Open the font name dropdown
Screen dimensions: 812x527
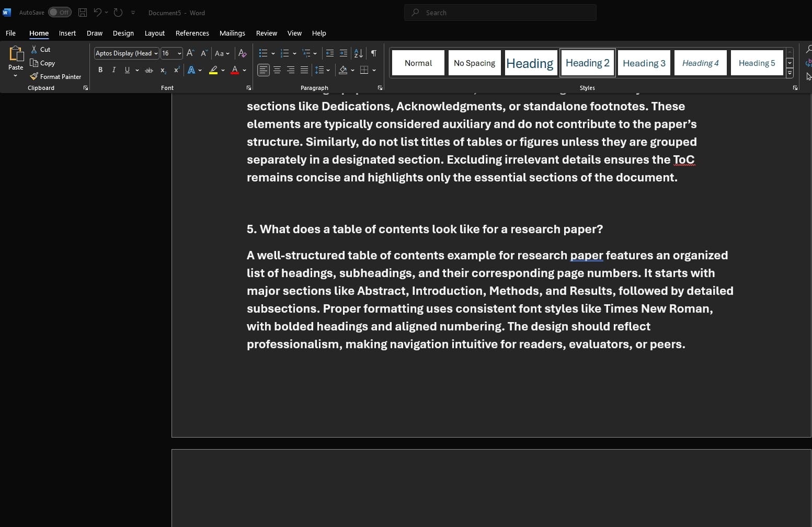click(x=156, y=53)
